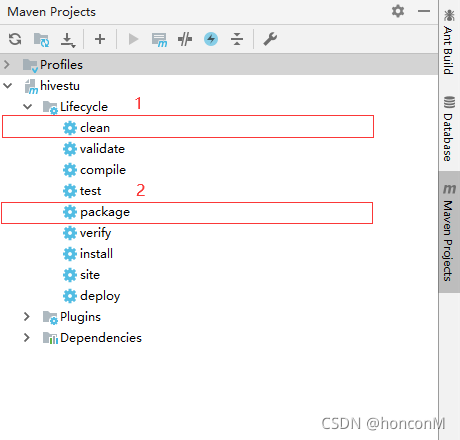The width and height of the screenshot is (460, 440).
Task: Open the Execute Maven Goal icon
Action: [x=159, y=40]
